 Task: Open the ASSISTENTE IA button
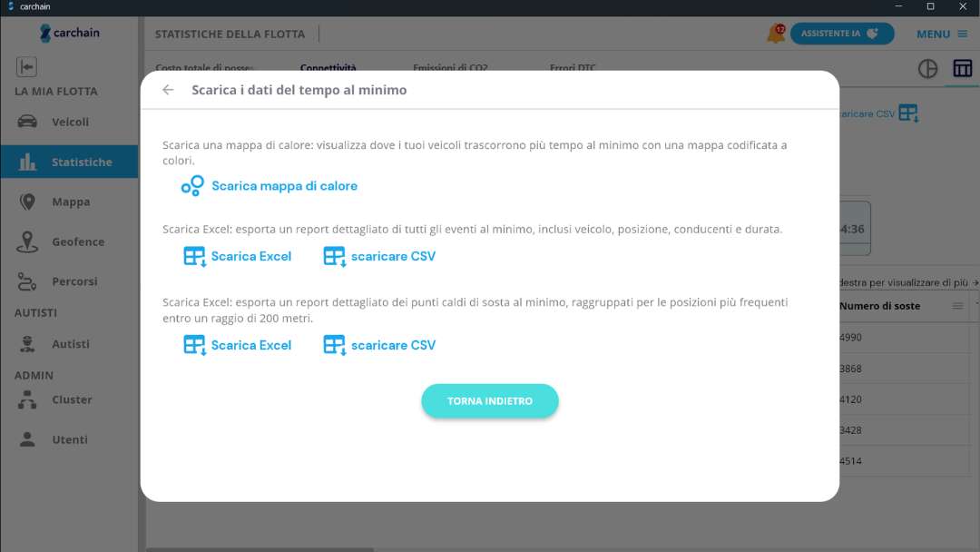841,34
